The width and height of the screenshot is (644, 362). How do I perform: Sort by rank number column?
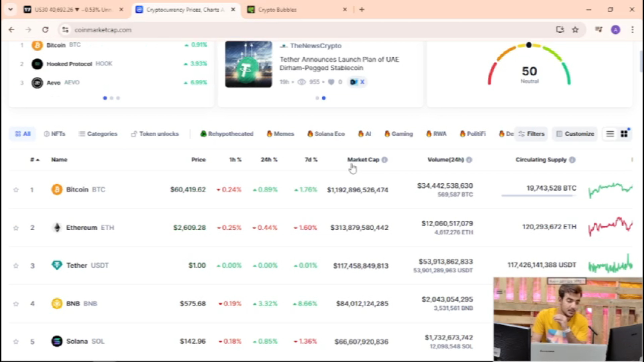[x=35, y=160]
